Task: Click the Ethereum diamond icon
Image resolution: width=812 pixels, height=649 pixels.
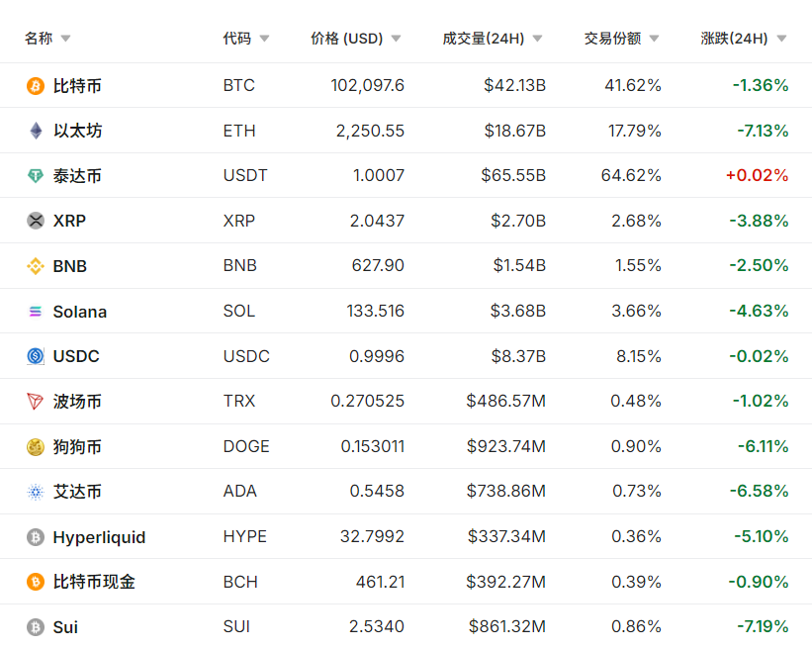Action: point(36,131)
